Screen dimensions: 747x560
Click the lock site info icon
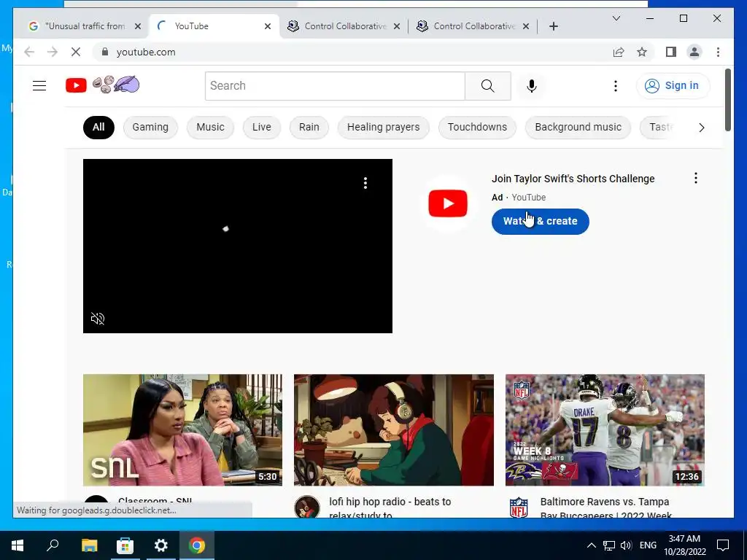(105, 52)
